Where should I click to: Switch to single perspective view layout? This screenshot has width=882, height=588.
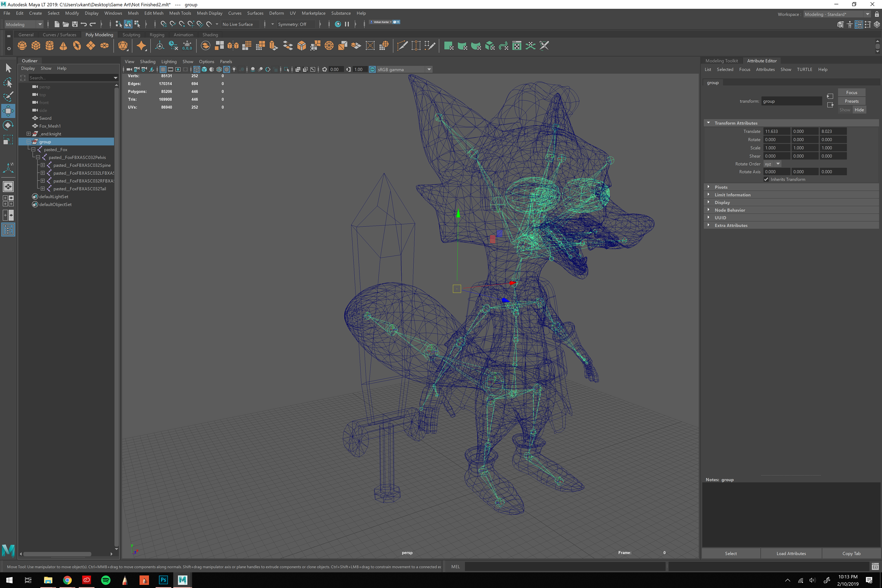tap(8, 186)
